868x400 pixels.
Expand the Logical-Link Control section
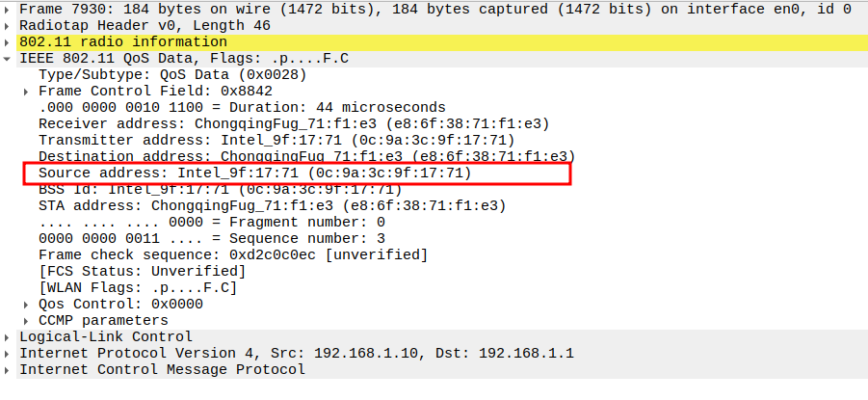[10, 336]
